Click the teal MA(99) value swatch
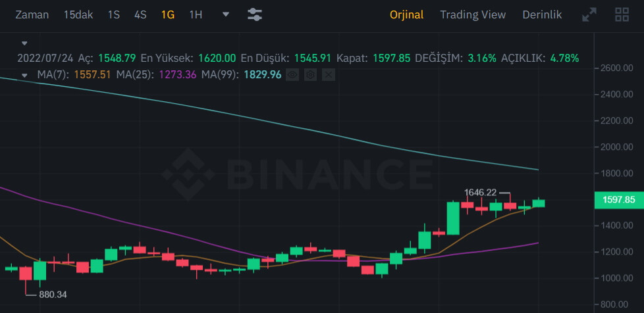This screenshot has height=313, width=644. coord(262,75)
